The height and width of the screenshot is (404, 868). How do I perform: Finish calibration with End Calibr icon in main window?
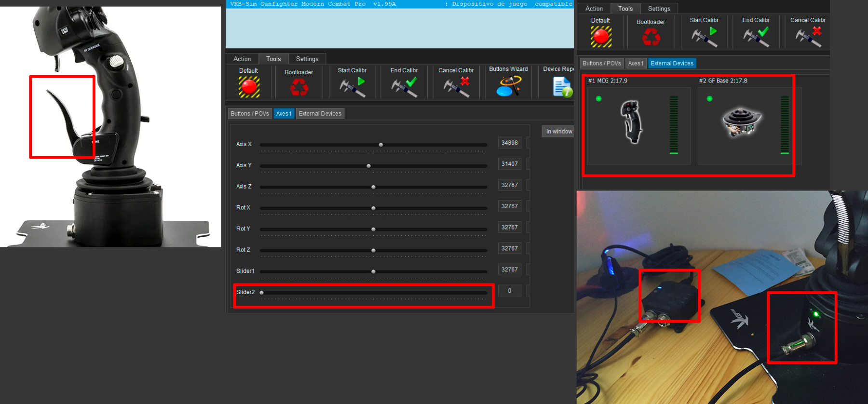point(404,87)
